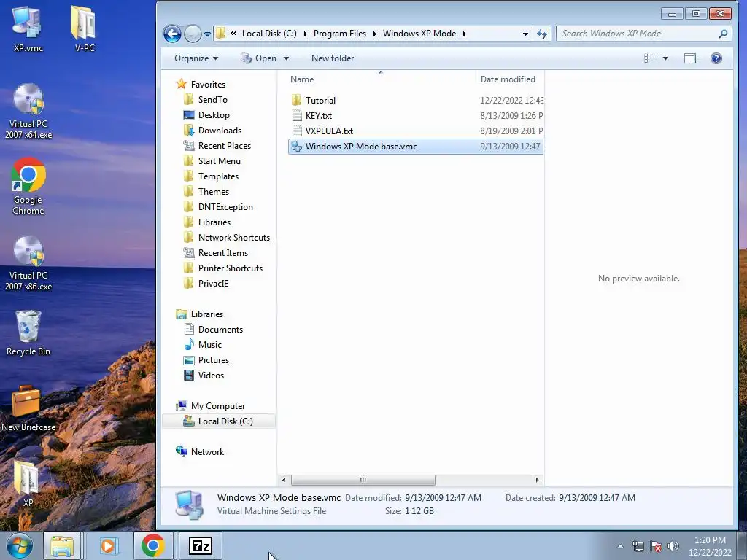Open the Music library

(209, 344)
